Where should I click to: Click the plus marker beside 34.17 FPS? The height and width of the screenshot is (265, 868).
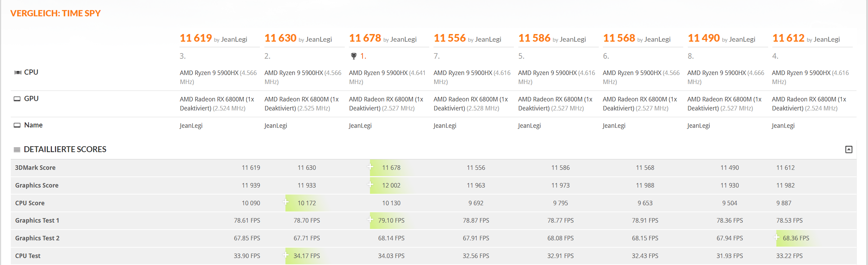(286, 255)
